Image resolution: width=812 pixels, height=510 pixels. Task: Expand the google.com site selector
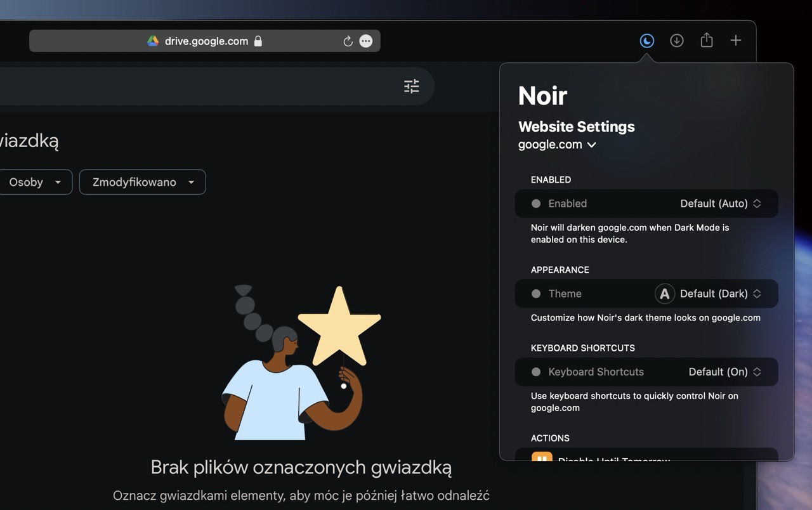(x=557, y=145)
